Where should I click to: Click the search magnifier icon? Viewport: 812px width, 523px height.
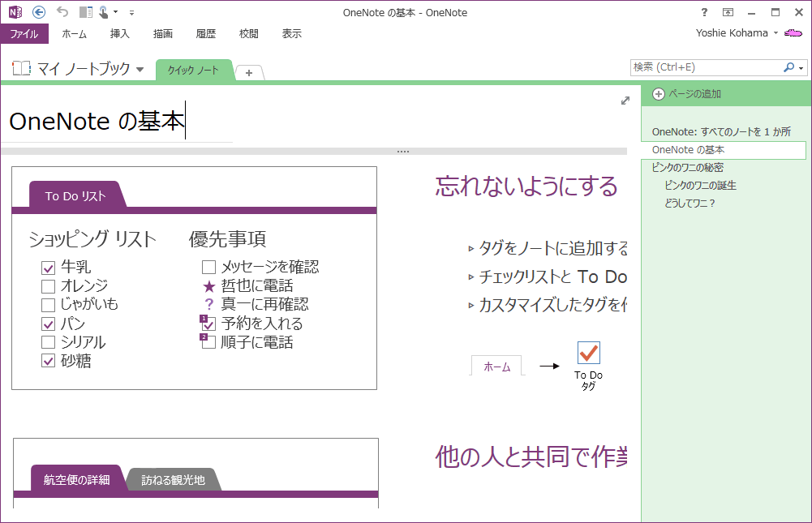[788, 67]
